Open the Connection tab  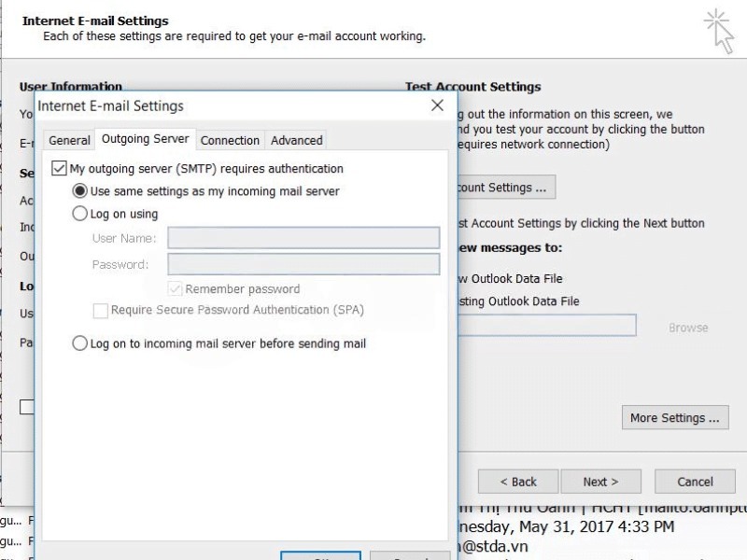(230, 140)
